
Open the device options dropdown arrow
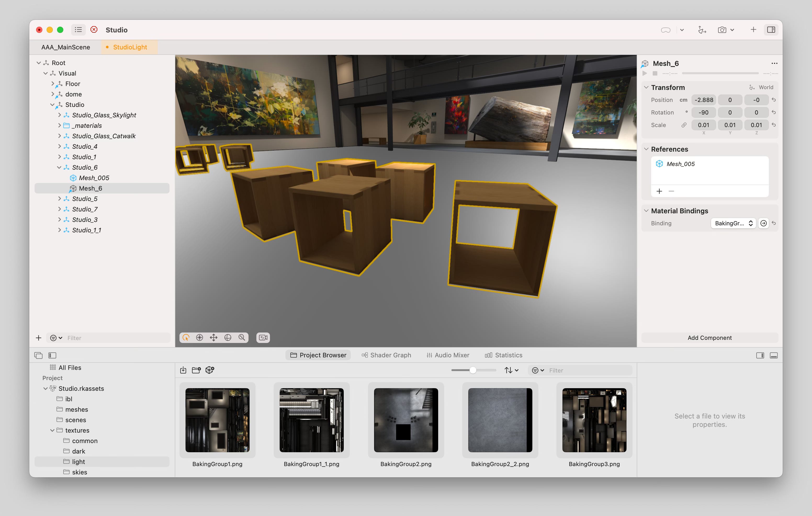coord(682,30)
